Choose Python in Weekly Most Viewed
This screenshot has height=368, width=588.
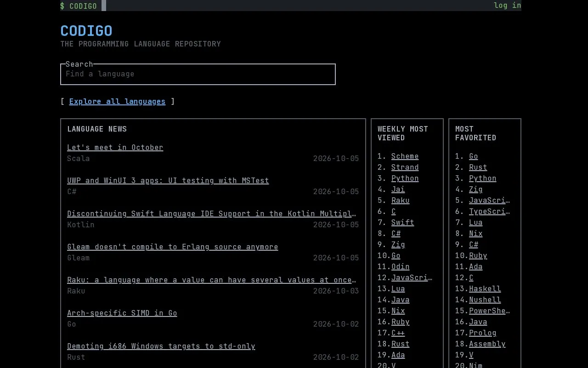pyautogui.click(x=405, y=178)
